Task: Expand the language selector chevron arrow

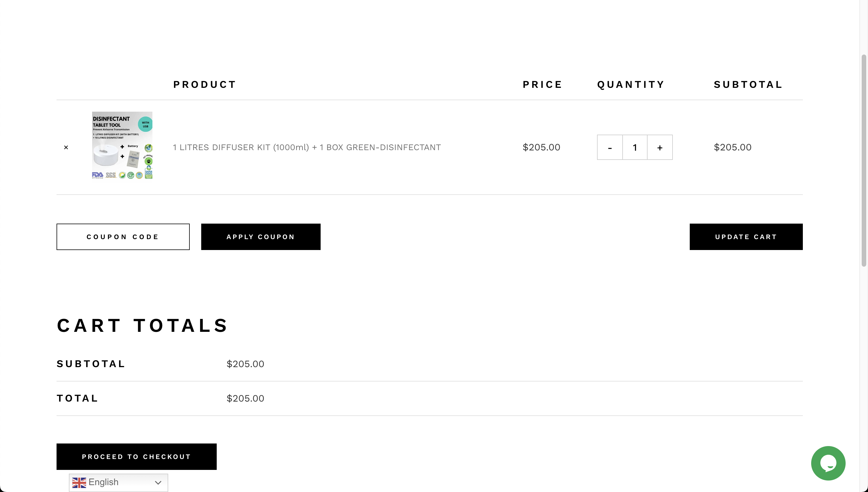Action: click(x=158, y=483)
